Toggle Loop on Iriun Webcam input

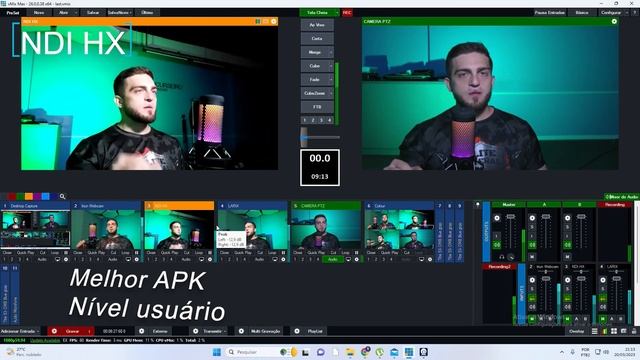point(125,253)
